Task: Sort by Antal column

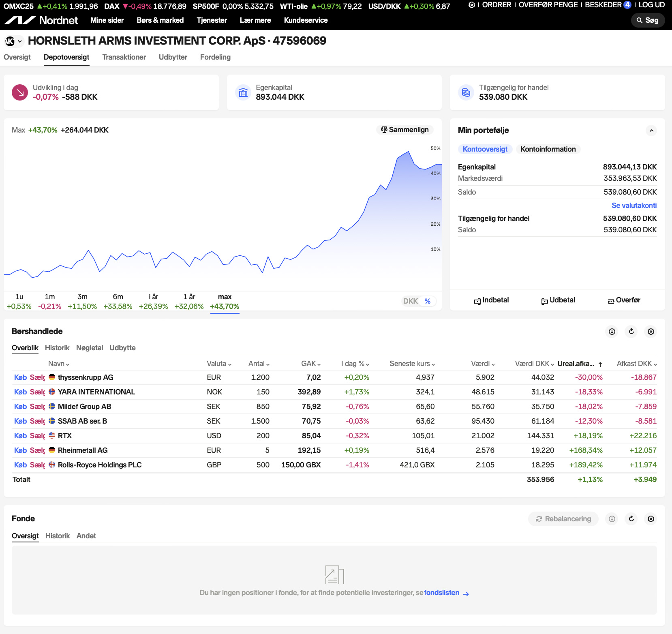Action: pos(259,364)
